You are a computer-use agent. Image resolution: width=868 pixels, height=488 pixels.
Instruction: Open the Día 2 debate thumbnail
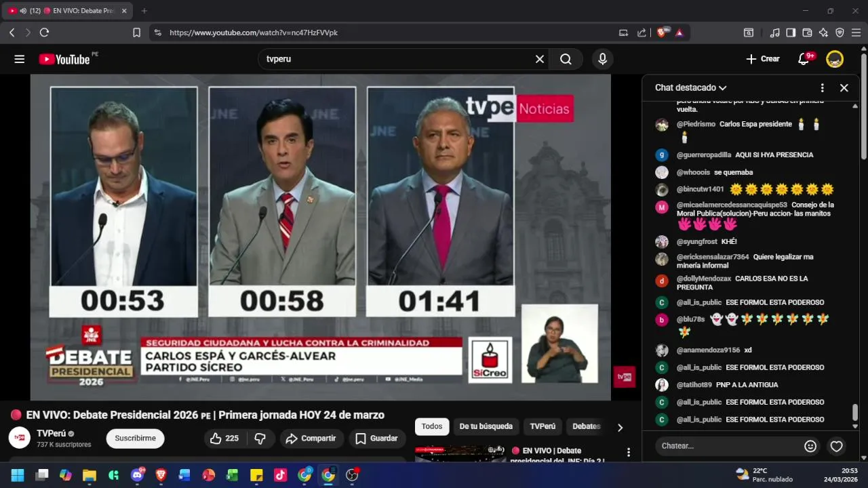tap(460, 453)
